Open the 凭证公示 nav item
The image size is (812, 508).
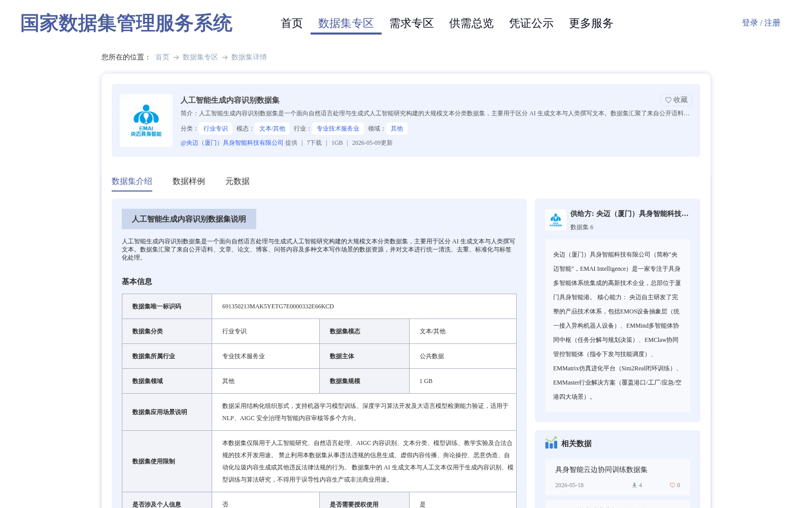point(531,23)
